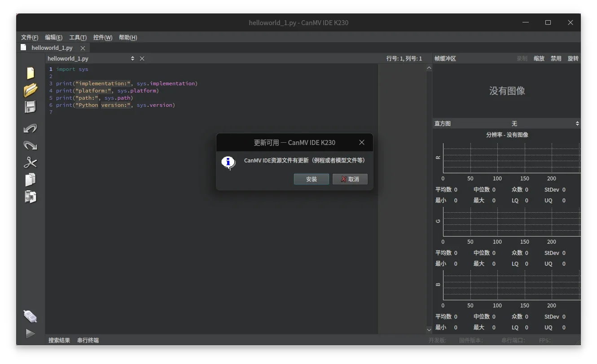The height and width of the screenshot is (364, 597).
Task: Close the update available dialog
Action: [x=362, y=142]
